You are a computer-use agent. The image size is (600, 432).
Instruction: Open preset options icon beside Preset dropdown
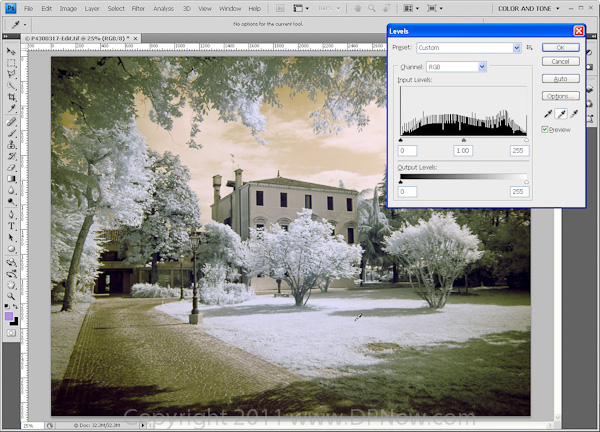click(x=530, y=47)
